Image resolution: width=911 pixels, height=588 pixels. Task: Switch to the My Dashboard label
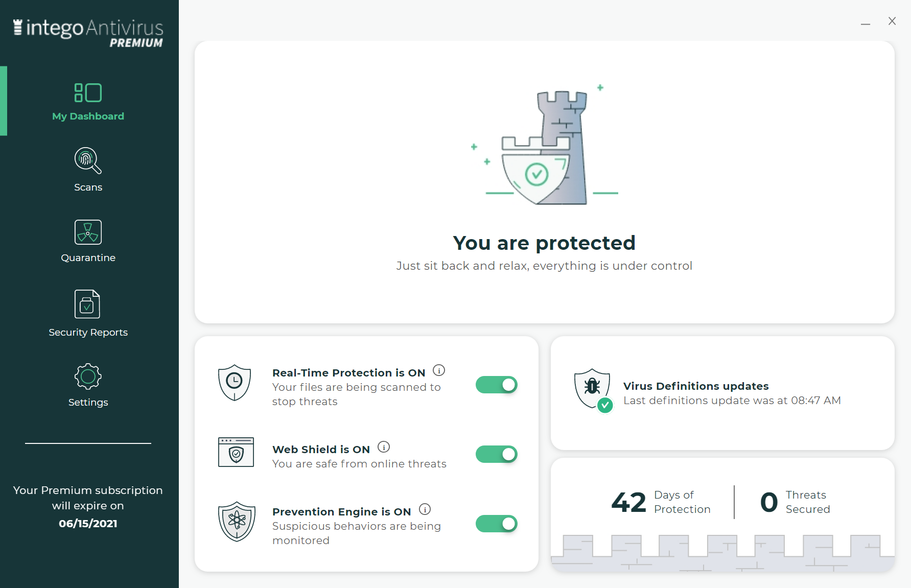pos(88,116)
